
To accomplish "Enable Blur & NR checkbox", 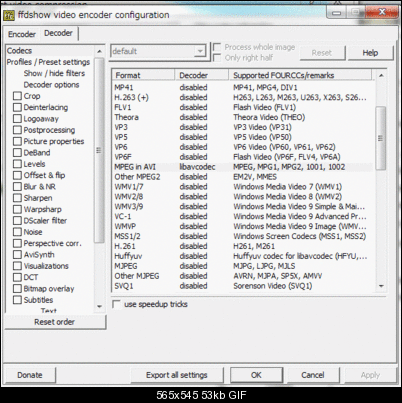I will coord(17,187).
